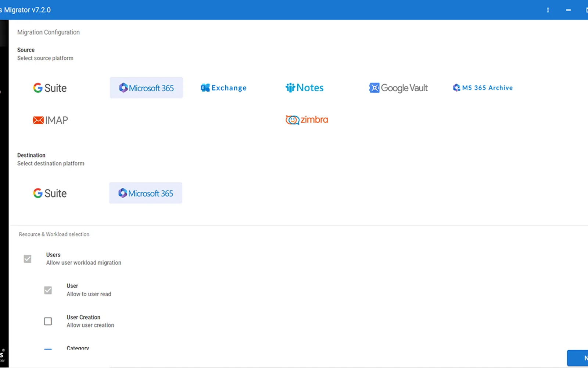Screen dimensions: 588x368
Task: Click the Migration Configuration heading
Action: (x=49, y=32)
